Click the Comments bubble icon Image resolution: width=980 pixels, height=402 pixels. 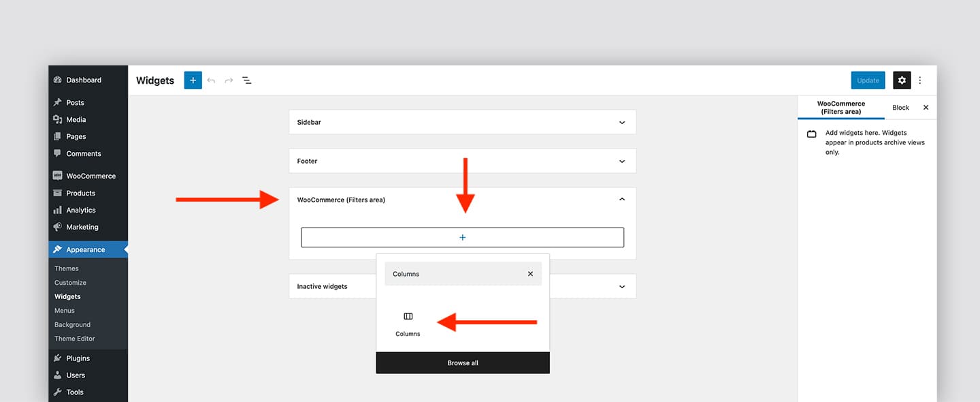tap(58, 153)
